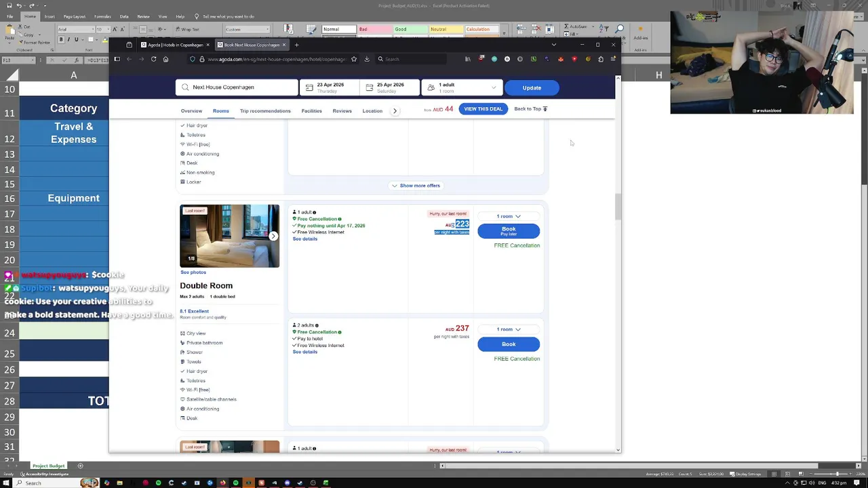Viewport: 868px width, 488px height.
Task: Open Trip recommendations section tab
Action: pos(265,110)
